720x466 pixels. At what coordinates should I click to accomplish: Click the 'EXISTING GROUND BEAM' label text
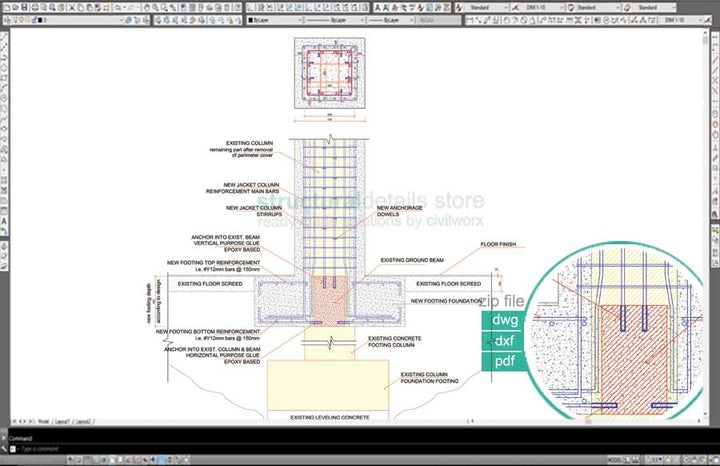[x=412, y=260]
